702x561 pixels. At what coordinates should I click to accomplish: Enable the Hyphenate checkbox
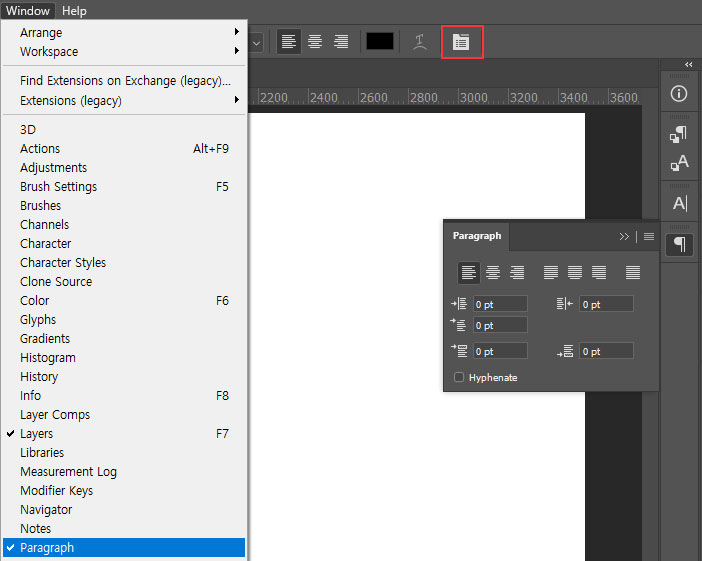tap(459, 377)
